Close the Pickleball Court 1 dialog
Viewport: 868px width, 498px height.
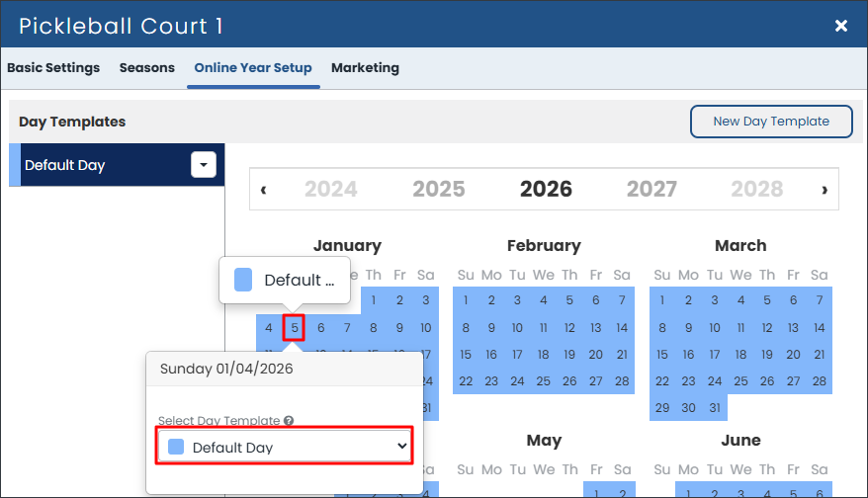[841, 26]
